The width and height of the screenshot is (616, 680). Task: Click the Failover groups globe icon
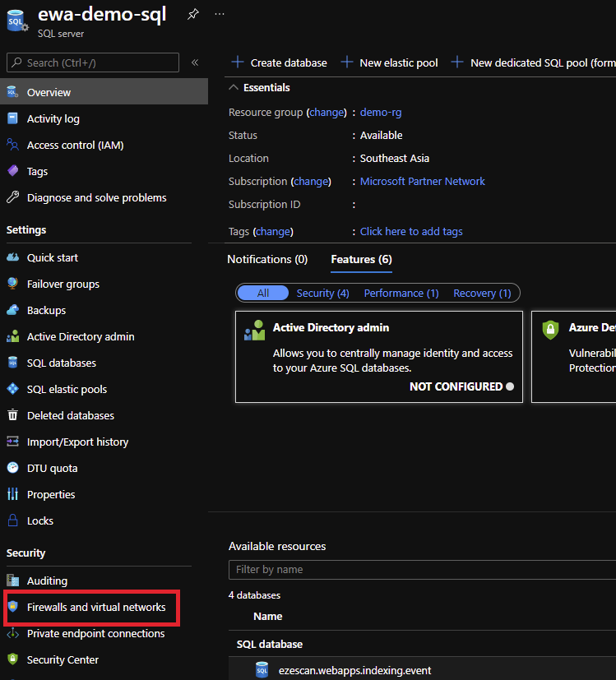[12, 284]
